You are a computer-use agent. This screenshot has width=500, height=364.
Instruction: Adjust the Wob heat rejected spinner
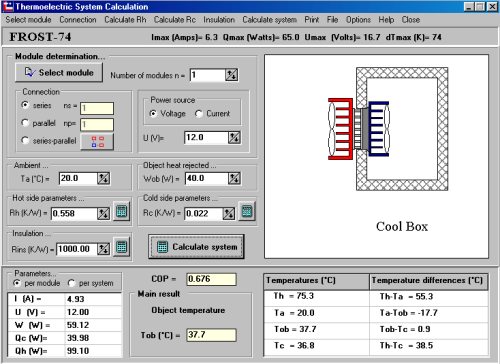click(234, 179)
